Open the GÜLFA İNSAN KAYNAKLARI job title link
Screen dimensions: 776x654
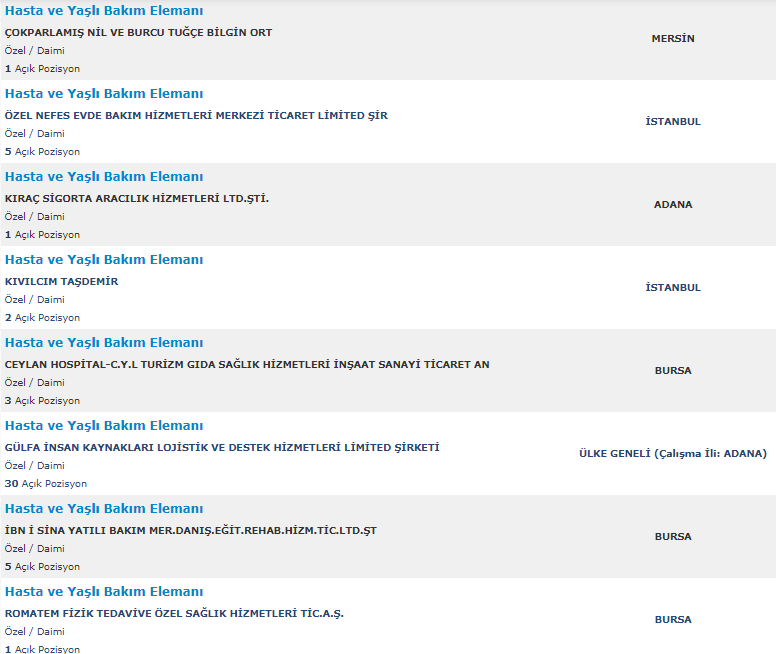coord(104,426)
